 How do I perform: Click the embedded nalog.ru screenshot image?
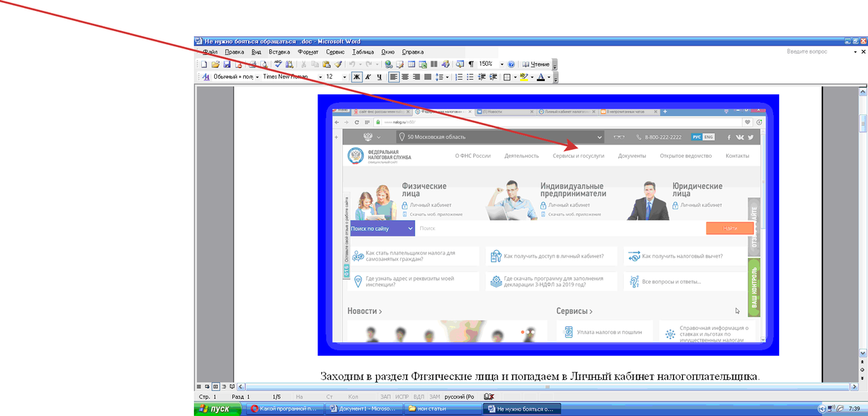point(548,225)
